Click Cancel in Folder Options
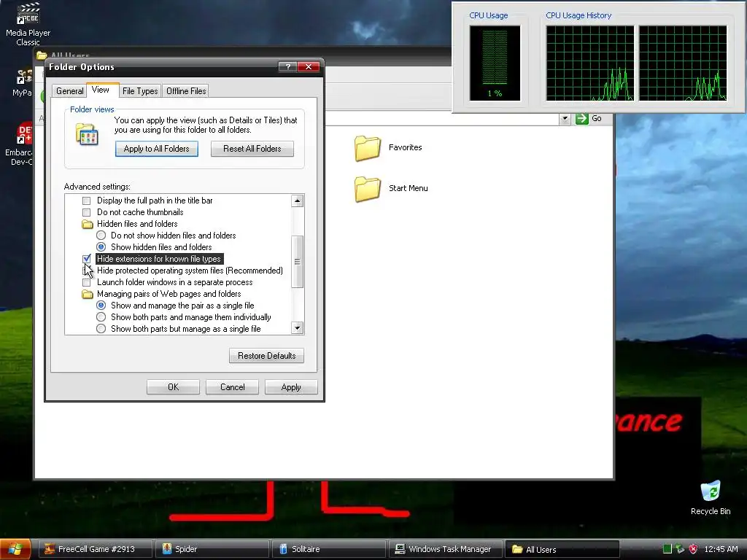Screen dimensions: 747x560 click(233, 387)
